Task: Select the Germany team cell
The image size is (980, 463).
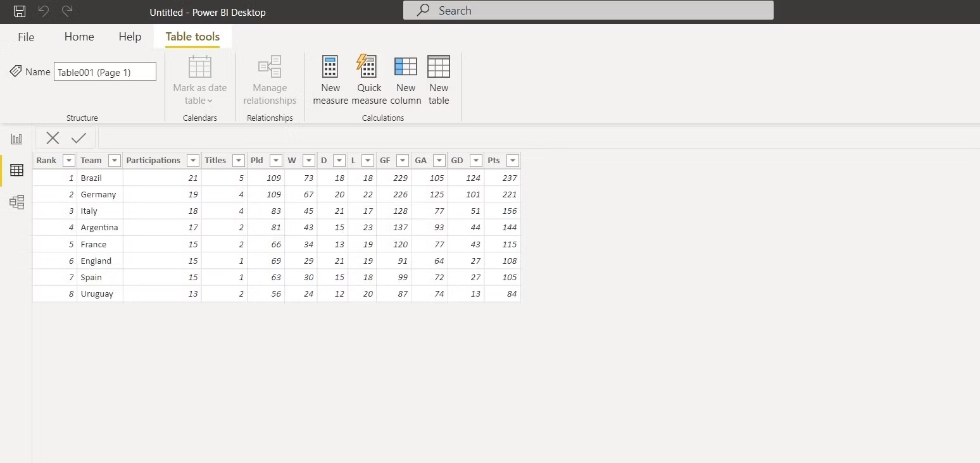Action: click(100, 194)
